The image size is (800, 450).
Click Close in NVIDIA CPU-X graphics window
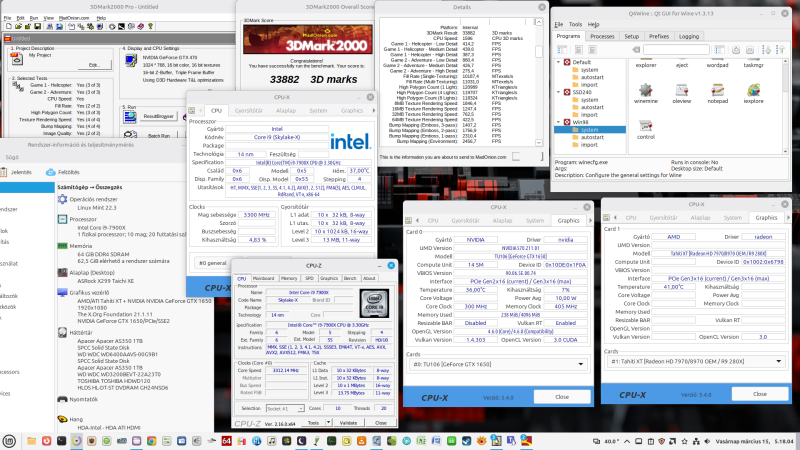pos(562,396)
